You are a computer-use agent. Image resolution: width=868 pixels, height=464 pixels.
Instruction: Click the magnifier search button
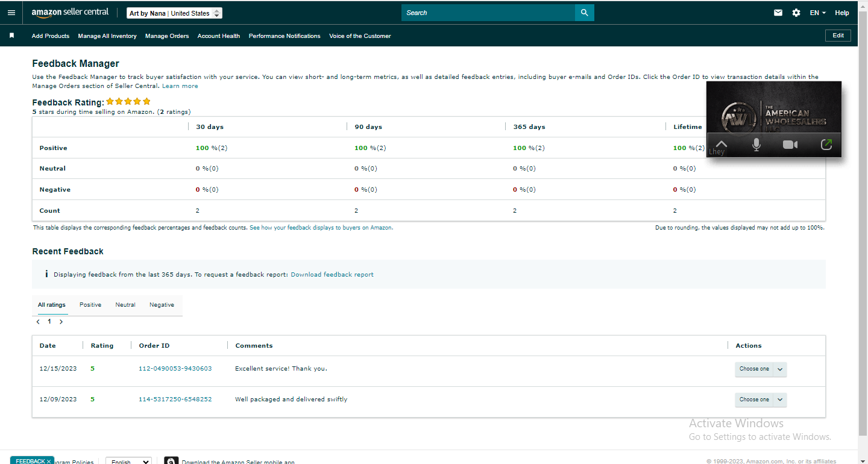point(584,13)
